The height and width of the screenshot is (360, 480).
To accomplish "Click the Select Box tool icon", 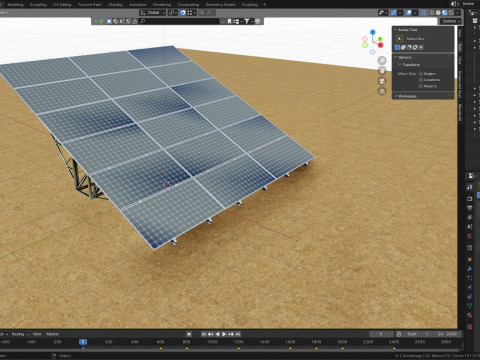I will point(399,39).
